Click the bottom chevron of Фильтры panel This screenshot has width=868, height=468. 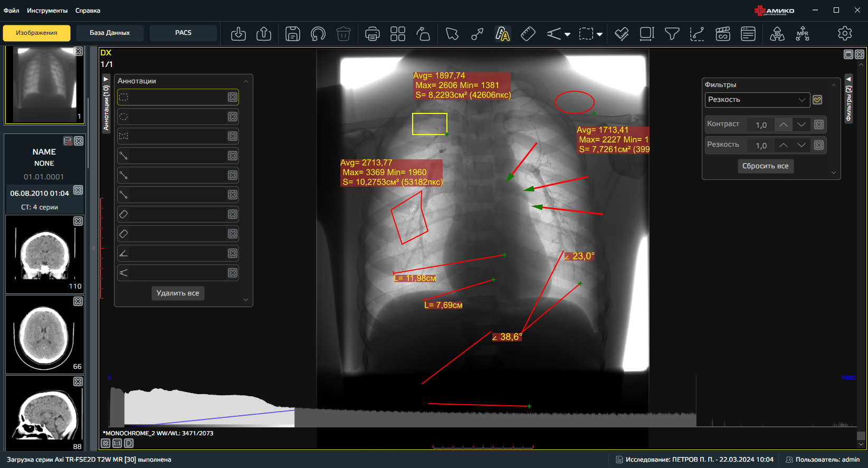tap(834, 173)
